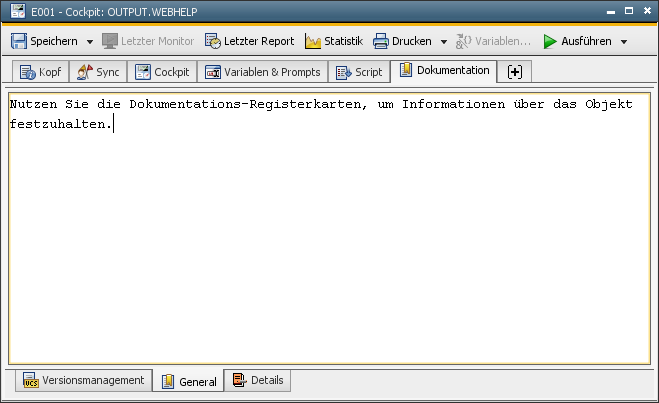Image resolution: width=659 pixels, height=403 pixels.
Task: Expand the Ausführen dropdown arrow
Action: [624, 42]
